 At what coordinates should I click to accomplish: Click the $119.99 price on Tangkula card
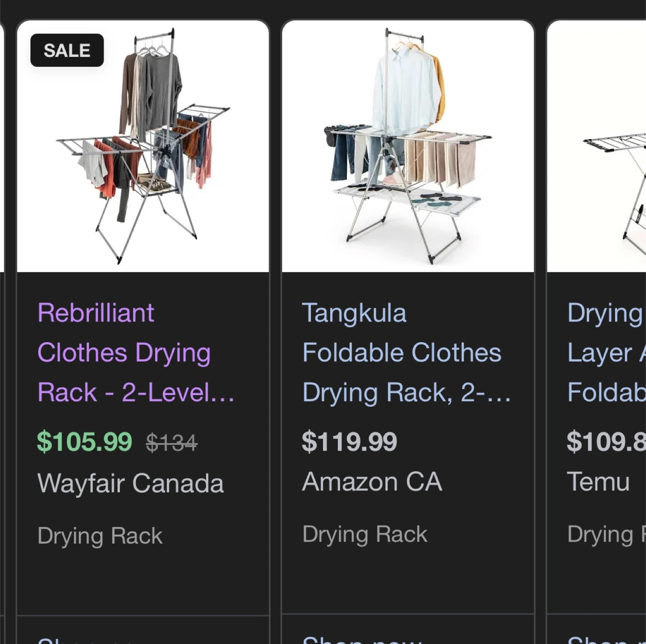coord(349,442)
